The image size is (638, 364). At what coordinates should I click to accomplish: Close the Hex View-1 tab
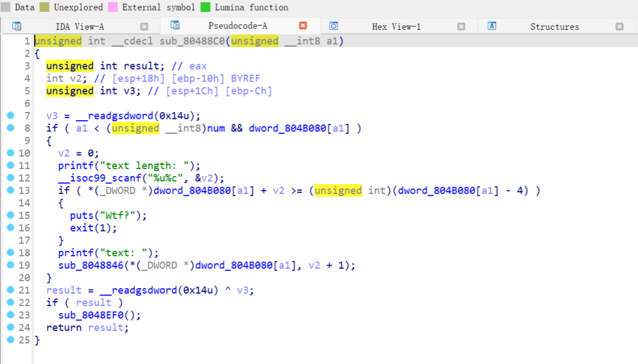point(461,26)
